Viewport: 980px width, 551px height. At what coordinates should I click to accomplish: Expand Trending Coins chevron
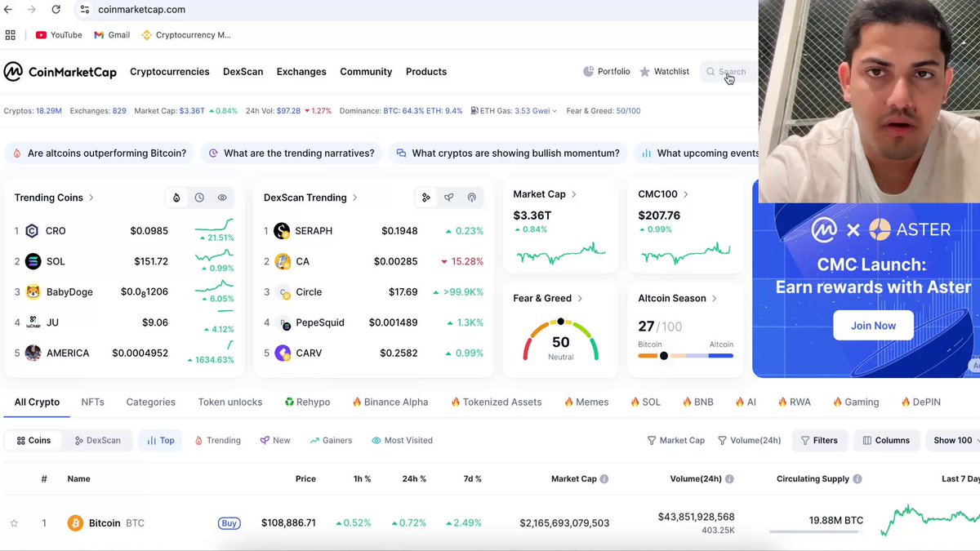tap(91, 198)
